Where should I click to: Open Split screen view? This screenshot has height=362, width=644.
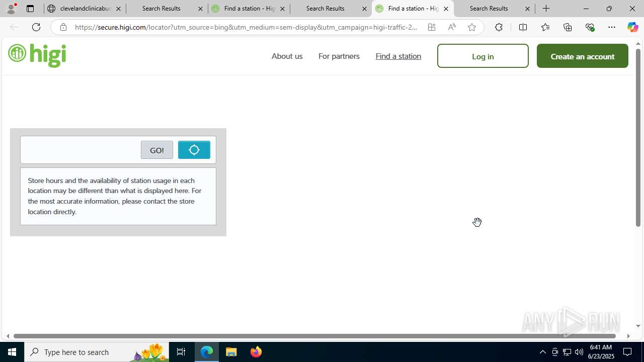[523, 27]
